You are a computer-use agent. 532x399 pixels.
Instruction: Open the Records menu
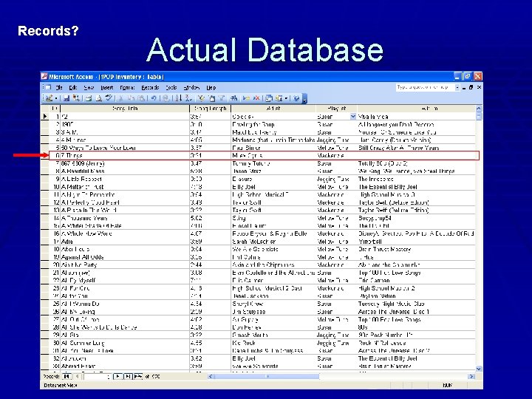tap(150, 87)
